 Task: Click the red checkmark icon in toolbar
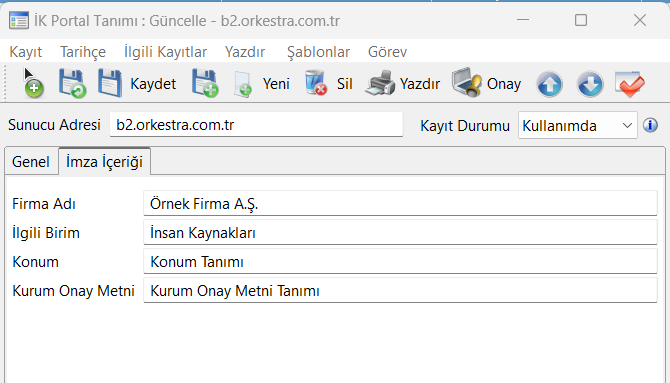pyautogui.click(x=630, y=84)
